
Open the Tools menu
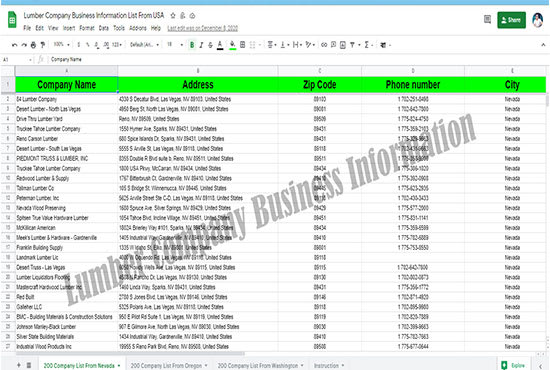tap(119, 28)
